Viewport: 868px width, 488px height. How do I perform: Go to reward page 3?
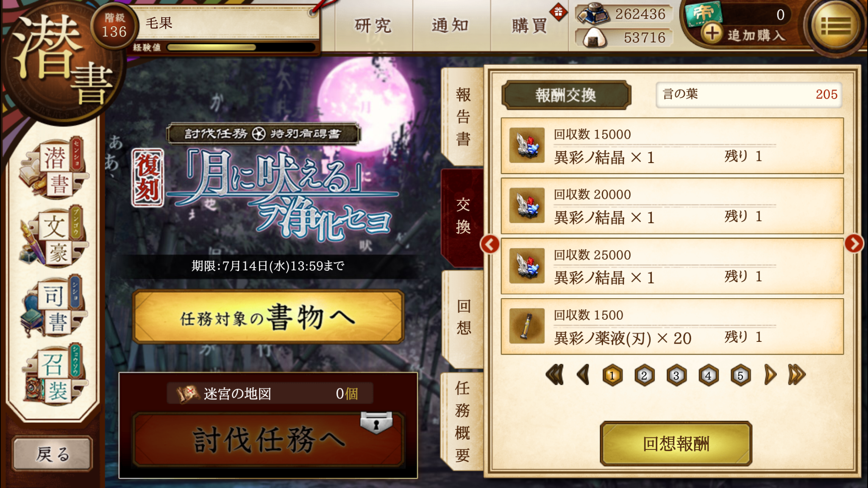(676, 375)
